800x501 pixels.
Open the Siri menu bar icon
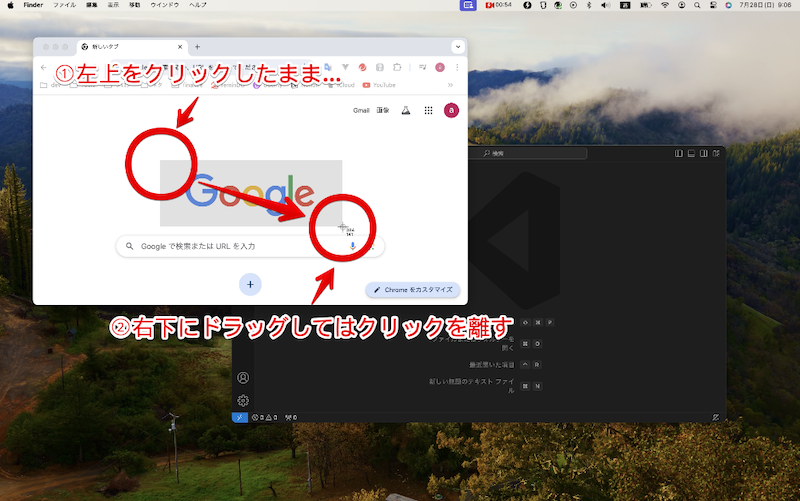pos(728,5)
